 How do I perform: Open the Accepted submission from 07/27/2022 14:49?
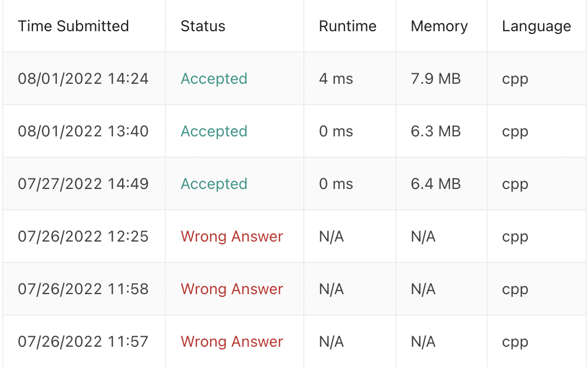[x=214, y=184]
